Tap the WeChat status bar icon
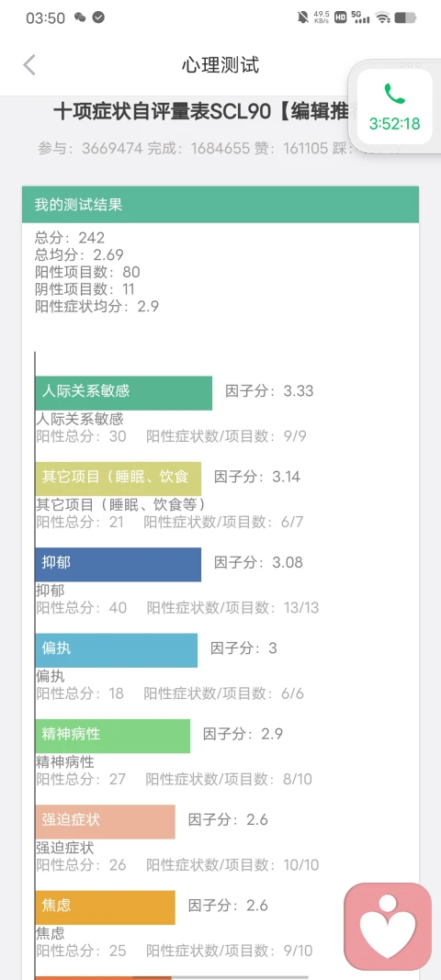Viewport: 441px width, 980px height. [80, 17]
